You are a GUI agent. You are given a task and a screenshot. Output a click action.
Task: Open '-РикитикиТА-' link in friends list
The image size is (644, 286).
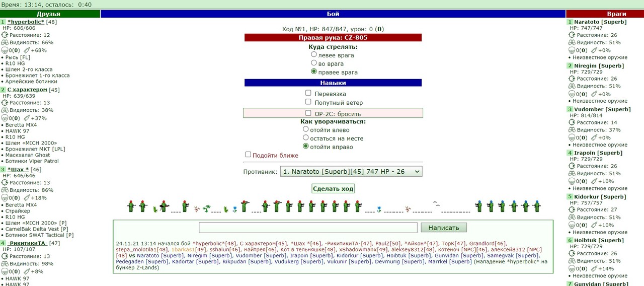click(x=27, y=243)
